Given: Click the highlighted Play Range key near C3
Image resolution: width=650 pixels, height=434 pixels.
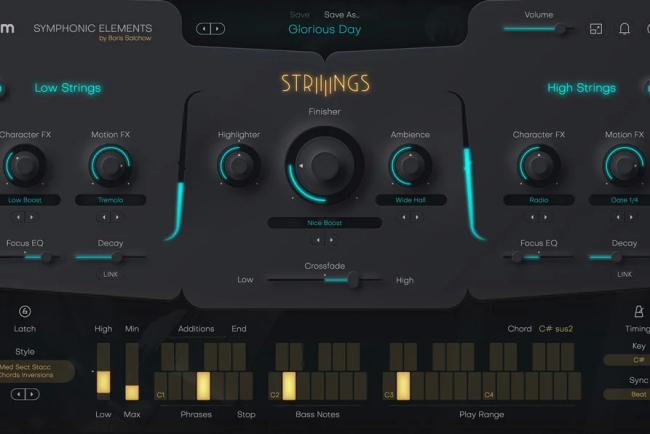Looking at the screenshot, I should click(x=403, y=386).
